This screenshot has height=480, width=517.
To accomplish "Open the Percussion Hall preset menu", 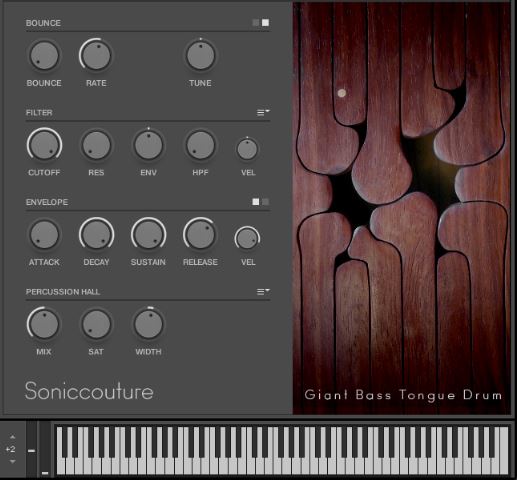I will point(263,292).
